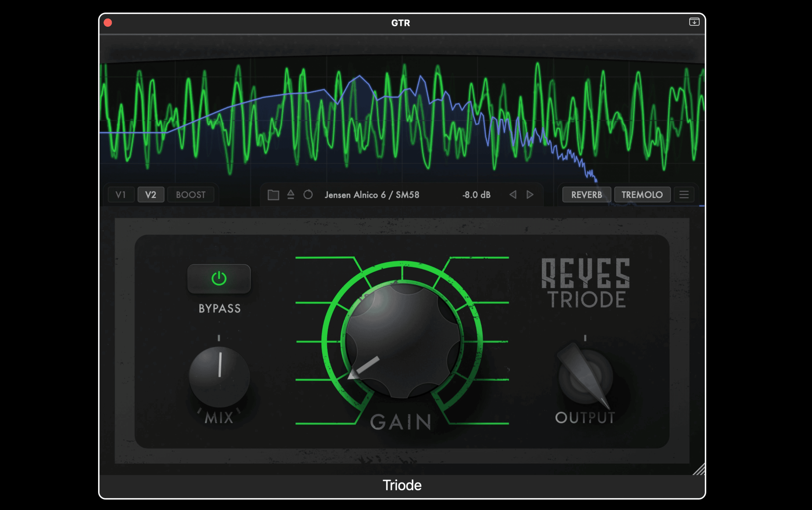The height and width of the screenshot is (510, 812).
Task: Click the circular reset icon
Action: coord(308,194)
